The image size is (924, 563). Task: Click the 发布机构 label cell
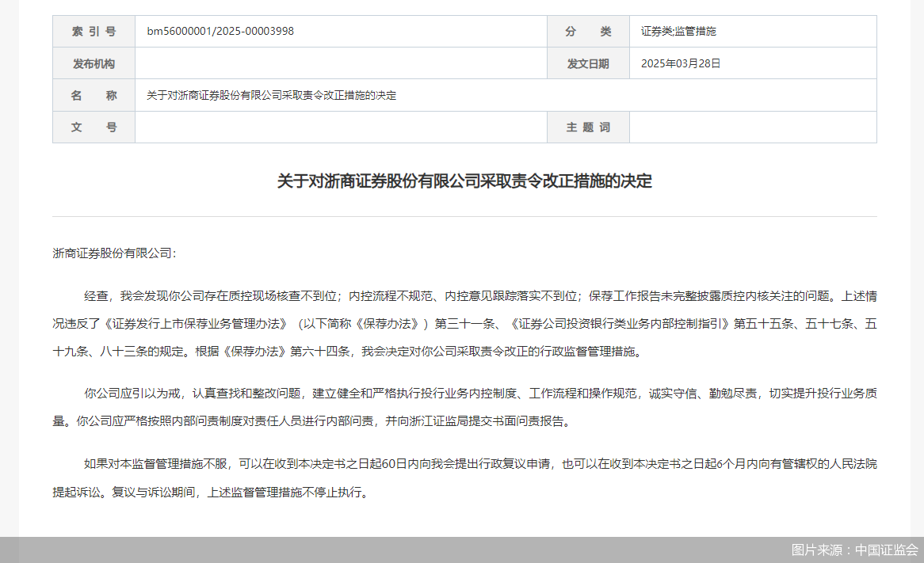tap(94, 63)
